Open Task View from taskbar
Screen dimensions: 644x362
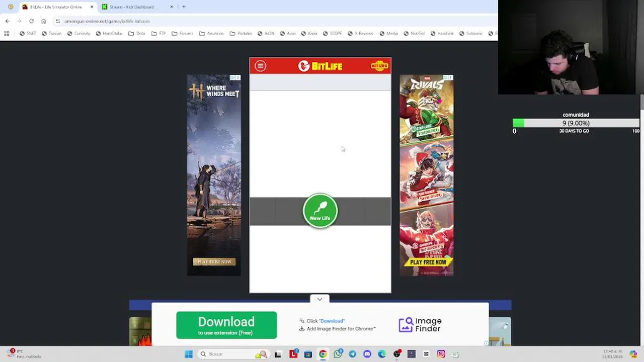coord(278,354)
